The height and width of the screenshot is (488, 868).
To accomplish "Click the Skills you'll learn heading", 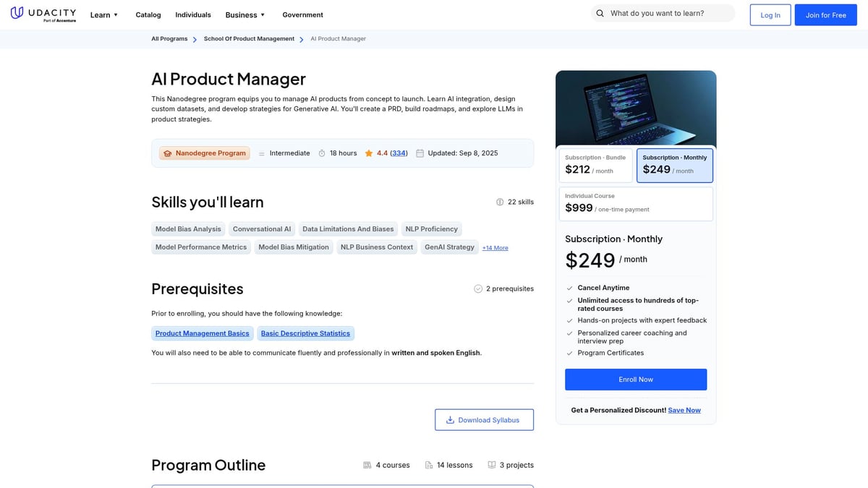I will coord(208,202).
